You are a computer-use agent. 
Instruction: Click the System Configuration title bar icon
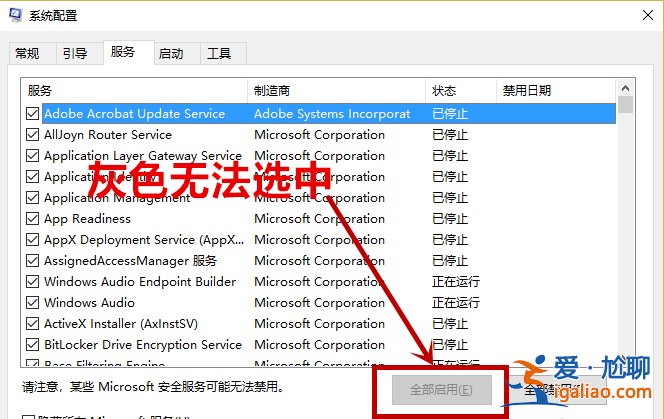(x=16, y=15)
